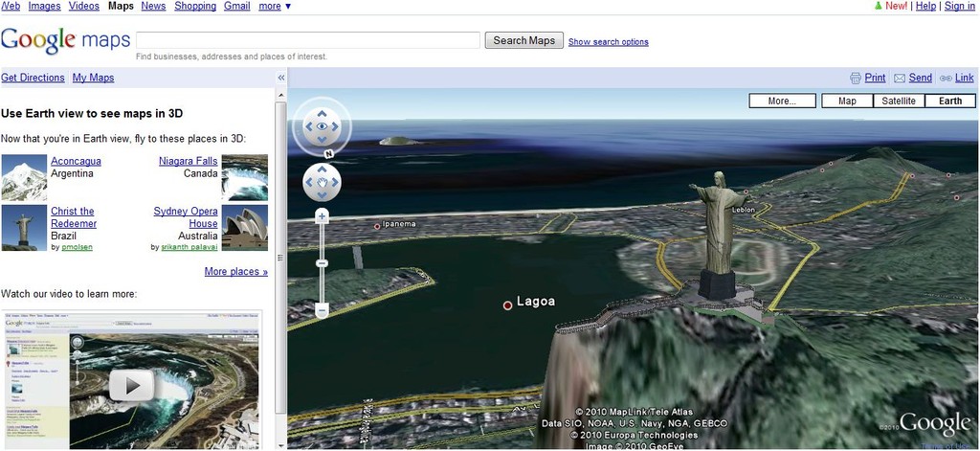Fly to Christ the Redeemer link
Screen dimensions: 980x451
coord(74,217)
